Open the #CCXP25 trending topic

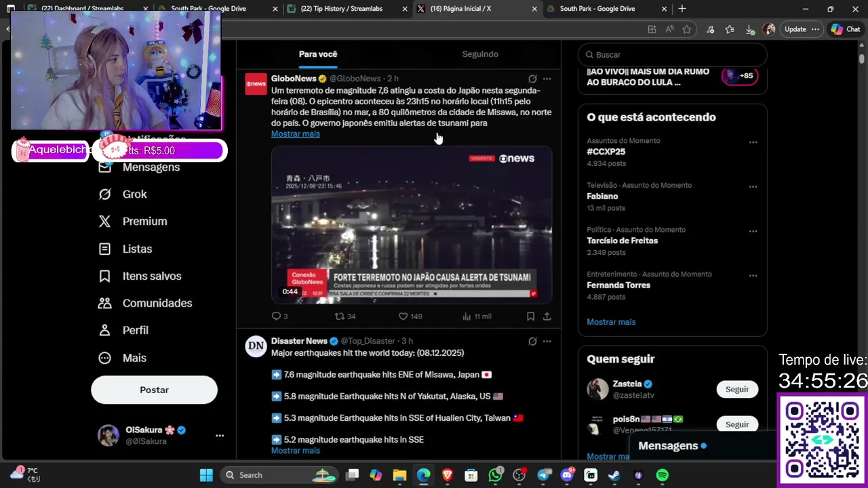606,152
